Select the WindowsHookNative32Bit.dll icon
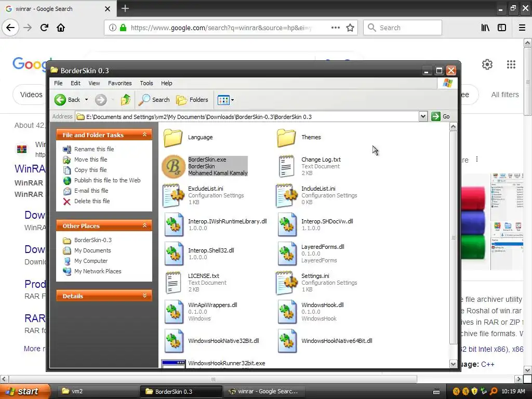Viewport: 532px width, 399px height. 174,341
